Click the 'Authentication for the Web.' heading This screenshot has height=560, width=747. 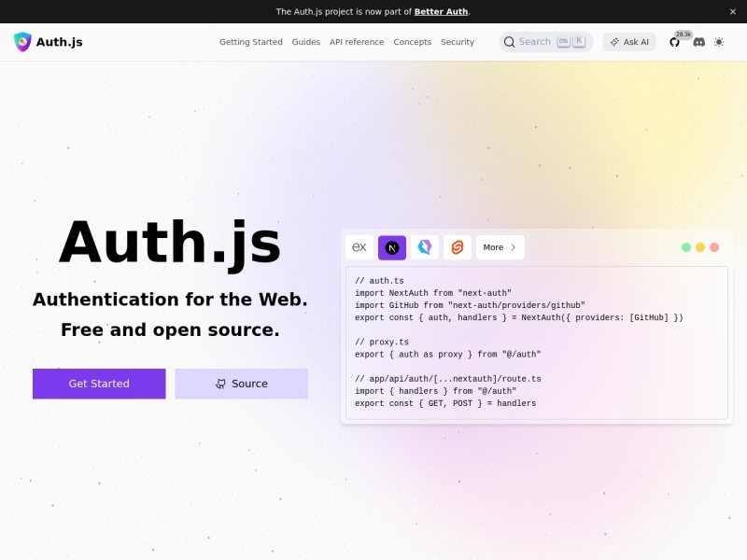tap(170, 300)
